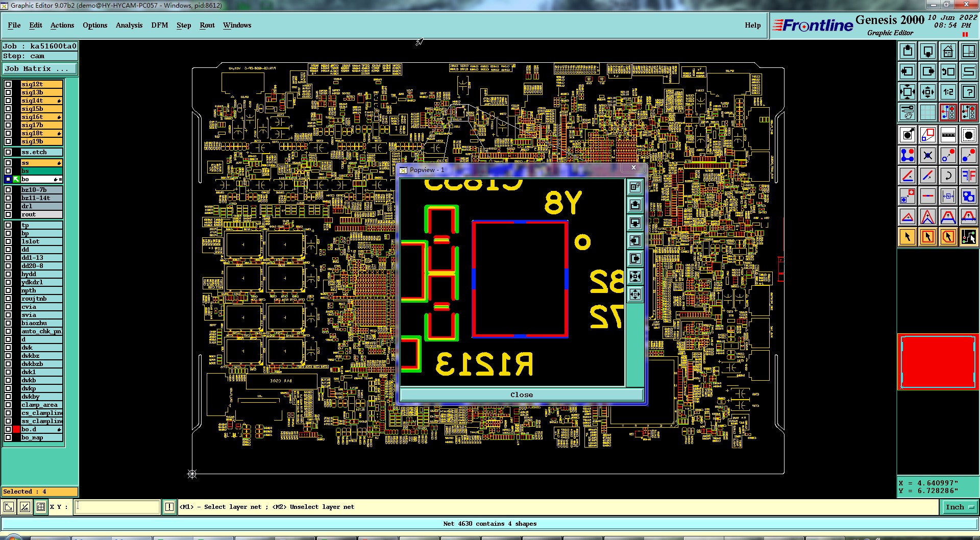Click the pan right icon in the right toolbar
The width and height of the screenshot is (980, 540).
click(x=928, y=71)
